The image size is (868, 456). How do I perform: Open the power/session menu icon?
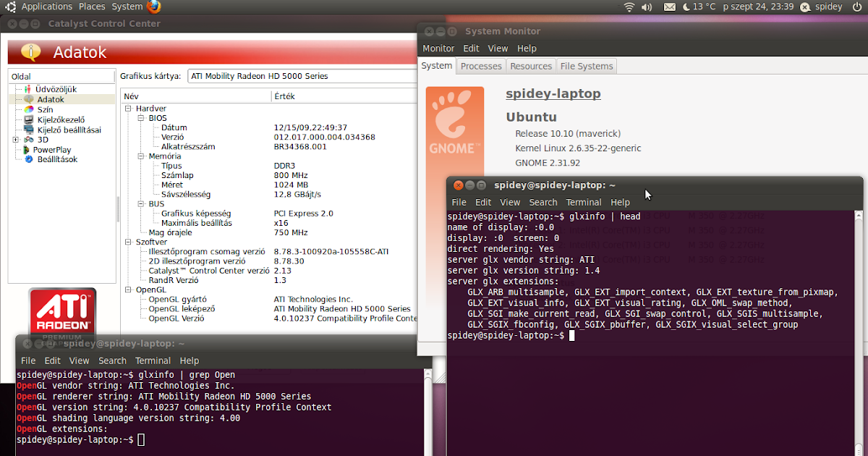click(x=856, y=7)
